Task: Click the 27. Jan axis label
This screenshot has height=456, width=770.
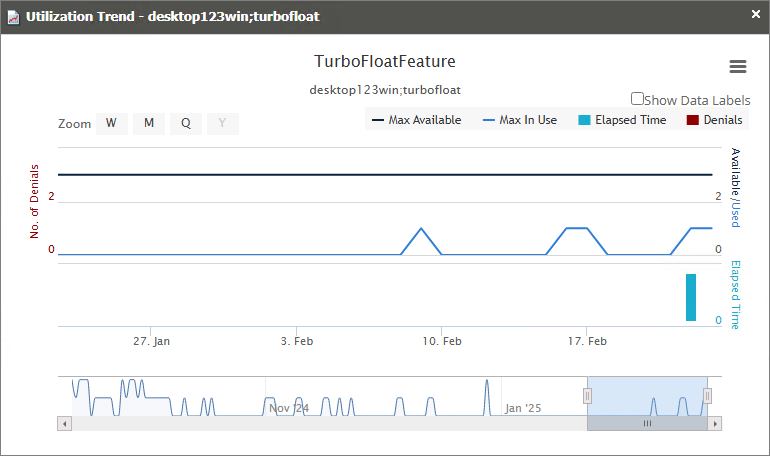Action: click(151, 341)
